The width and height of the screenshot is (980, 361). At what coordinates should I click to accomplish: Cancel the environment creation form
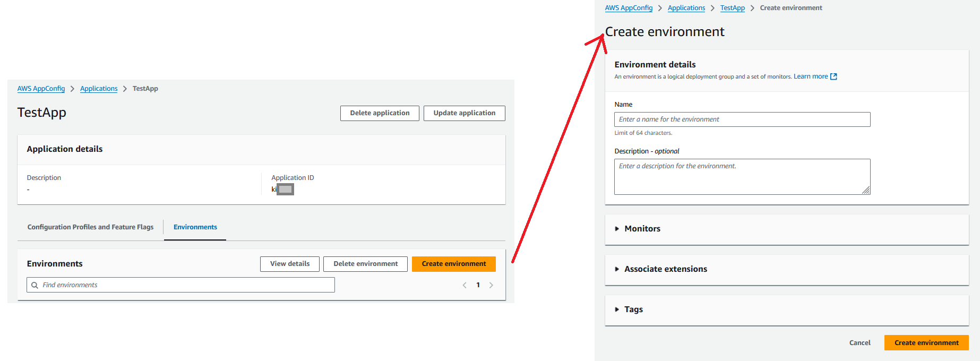coord(859,343)
